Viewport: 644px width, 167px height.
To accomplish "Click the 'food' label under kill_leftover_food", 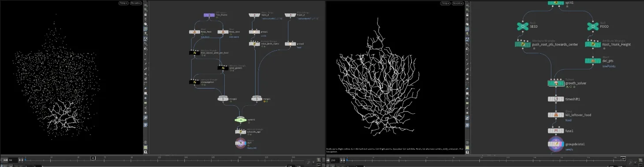I will click(x=568, y=120).
